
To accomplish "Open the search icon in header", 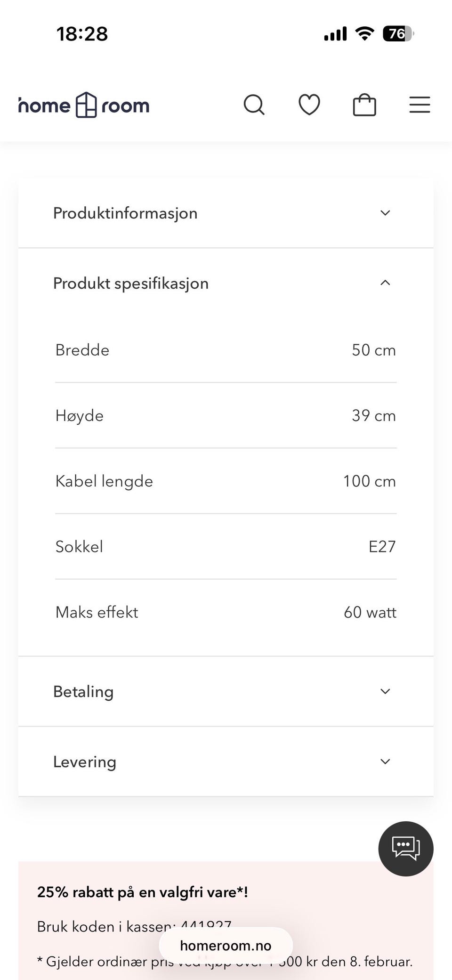I will 254,105.
